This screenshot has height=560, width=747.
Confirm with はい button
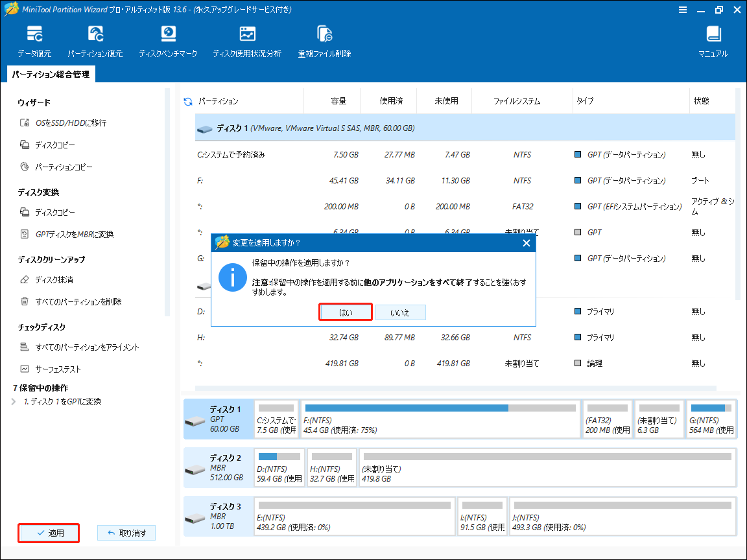[x=346, y=312]
